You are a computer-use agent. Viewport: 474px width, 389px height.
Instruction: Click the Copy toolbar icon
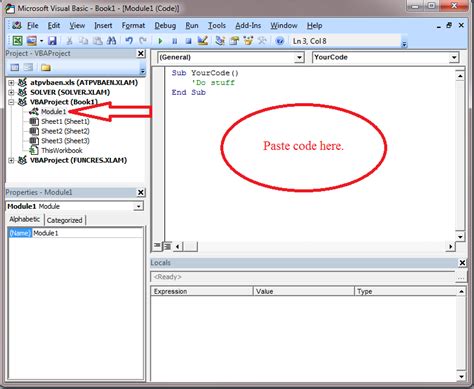coord(83,41)
